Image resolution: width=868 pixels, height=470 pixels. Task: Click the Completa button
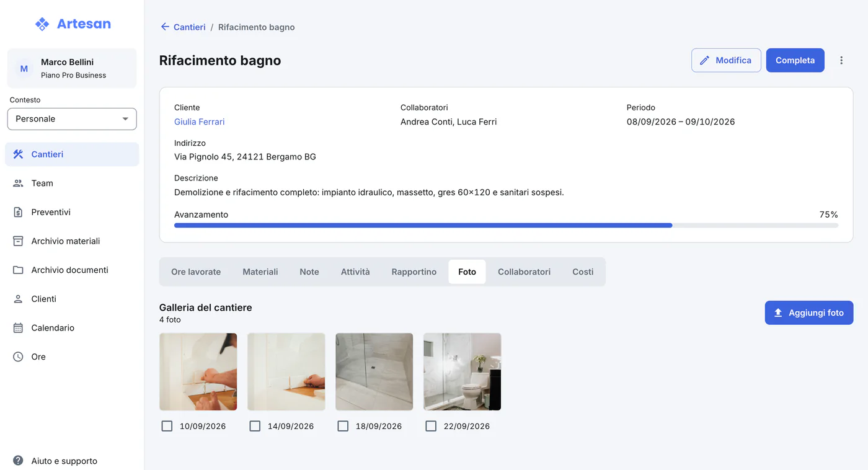(x=795, y=60)
